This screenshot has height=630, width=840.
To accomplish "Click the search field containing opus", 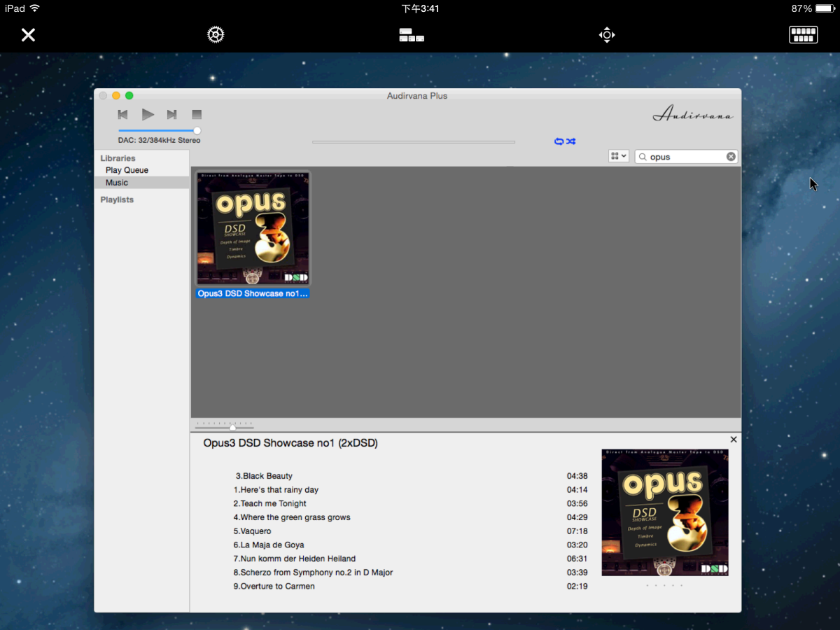I will 686,157.
